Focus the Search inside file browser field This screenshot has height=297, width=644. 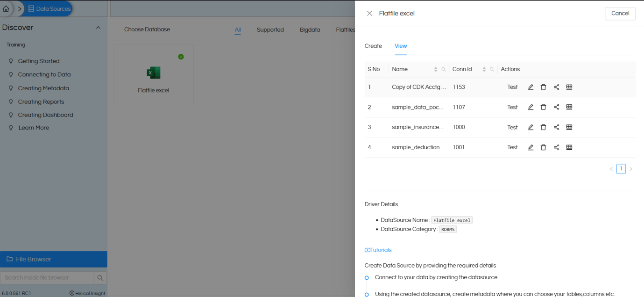tap(47, 278)
